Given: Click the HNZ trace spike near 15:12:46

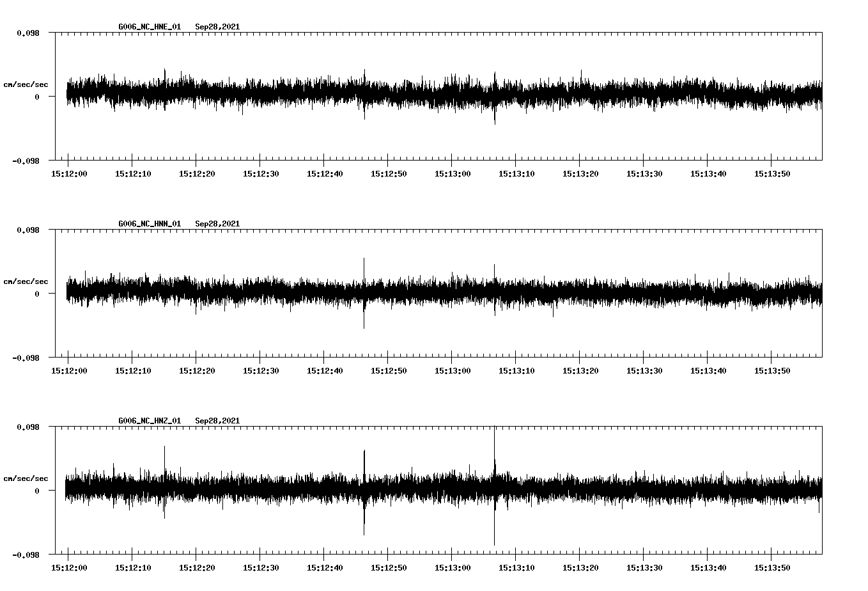Looking at the screenshot, I should (364, 492).
